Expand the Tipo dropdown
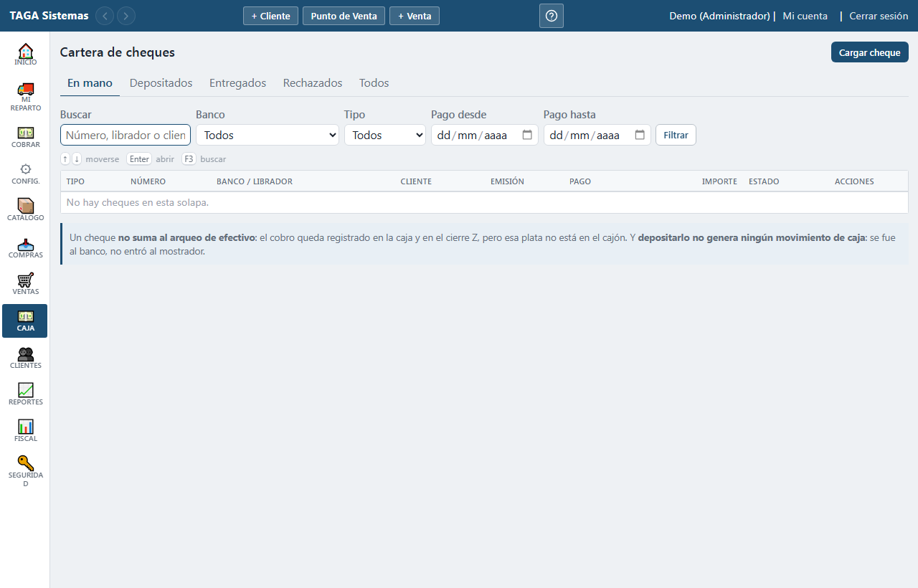The height and width of the screenshot is (588, 918). click(385, 135)
